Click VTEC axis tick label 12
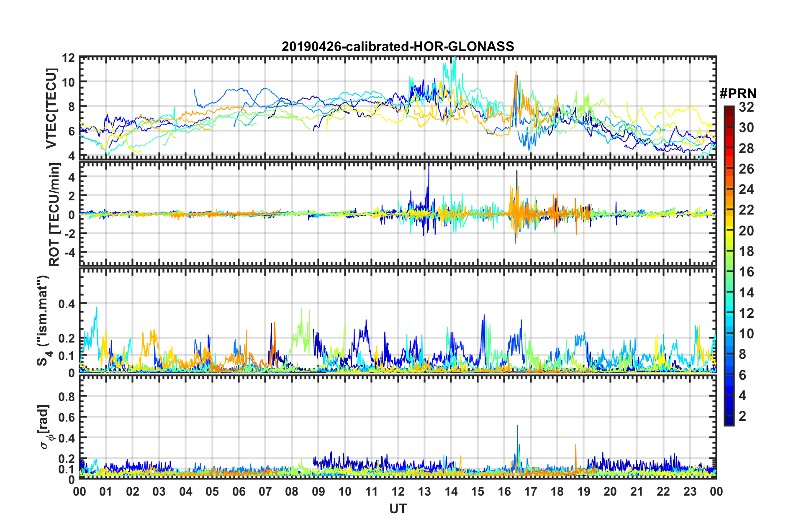 69,58
